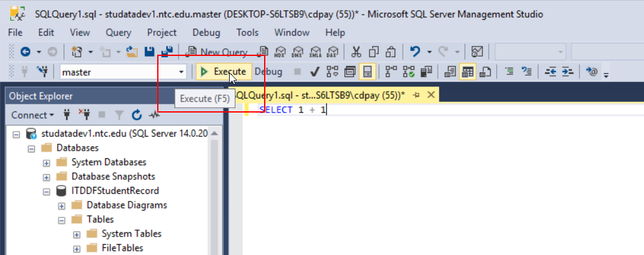Collapse the ITDDFStudentRecord database node
644x255 pixels.
click(x=47, y=191)
